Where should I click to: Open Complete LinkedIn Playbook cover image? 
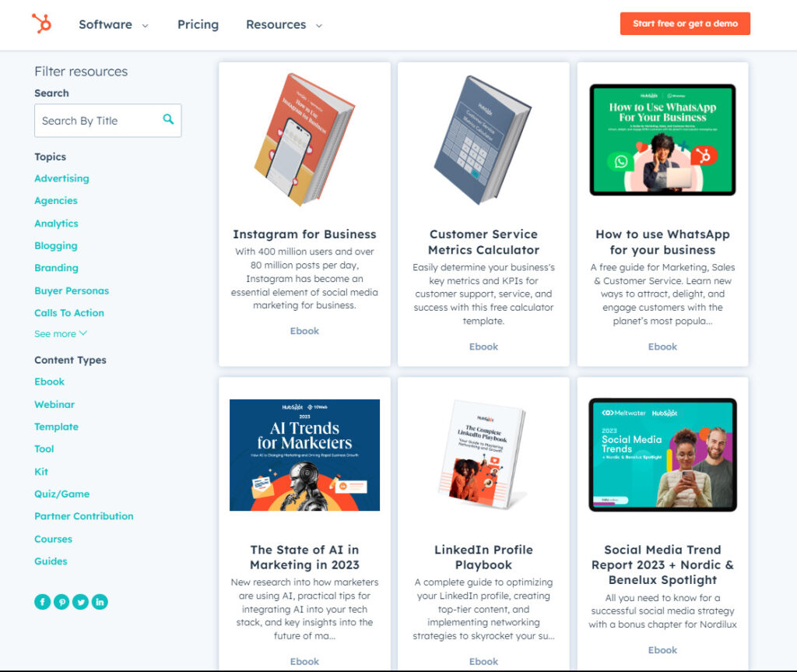click(483, 455)
